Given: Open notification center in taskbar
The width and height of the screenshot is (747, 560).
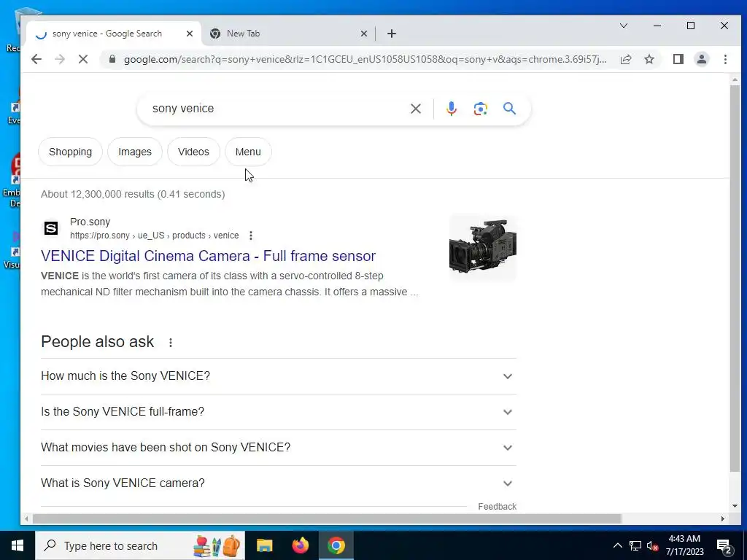Looking at the screenshot, I should 724,546.
